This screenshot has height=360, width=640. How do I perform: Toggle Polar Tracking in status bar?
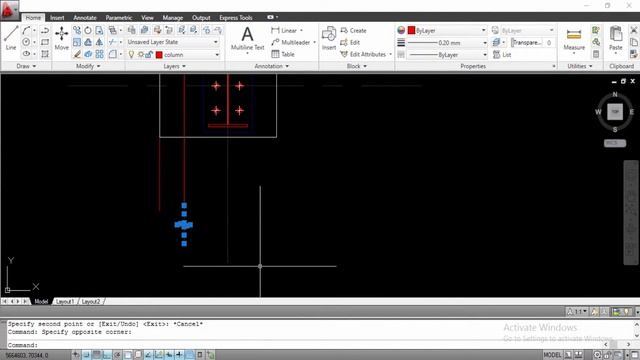(x=117, y=355)
